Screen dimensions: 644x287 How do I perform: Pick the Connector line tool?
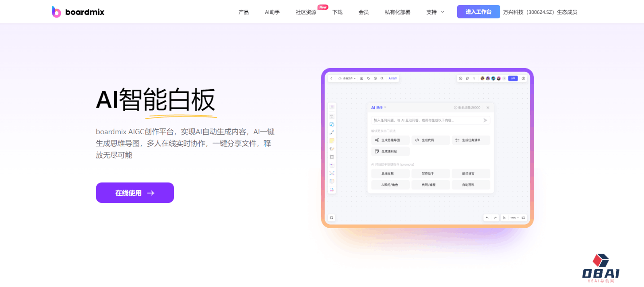click(332, 132)
